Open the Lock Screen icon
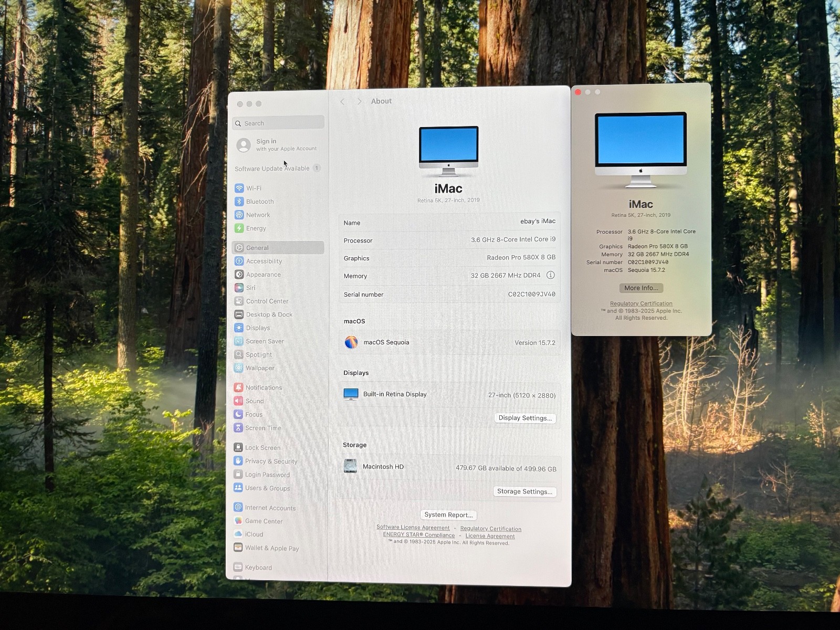 [x=238, y=447]
